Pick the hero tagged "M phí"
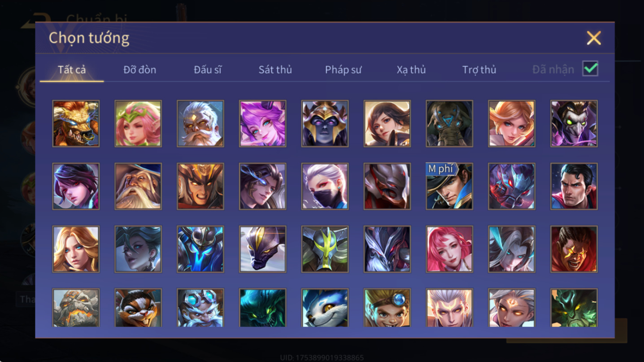 tap(449, 186)
